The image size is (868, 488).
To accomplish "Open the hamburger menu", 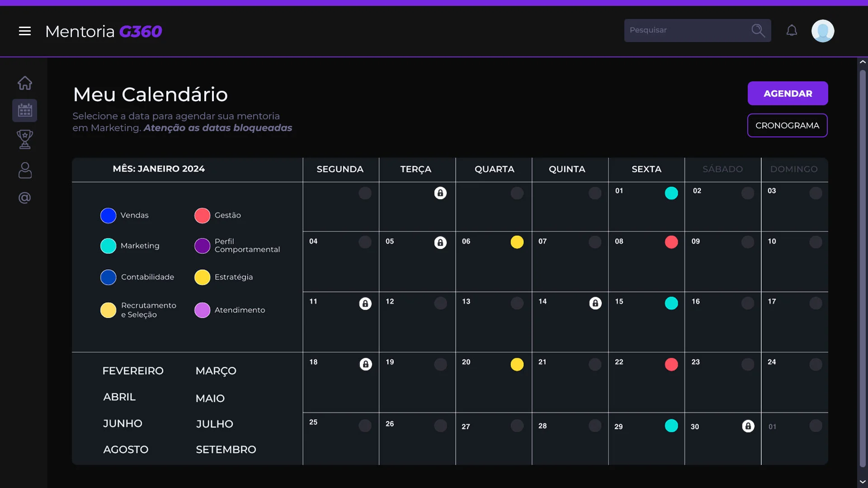I will [25, 31].
